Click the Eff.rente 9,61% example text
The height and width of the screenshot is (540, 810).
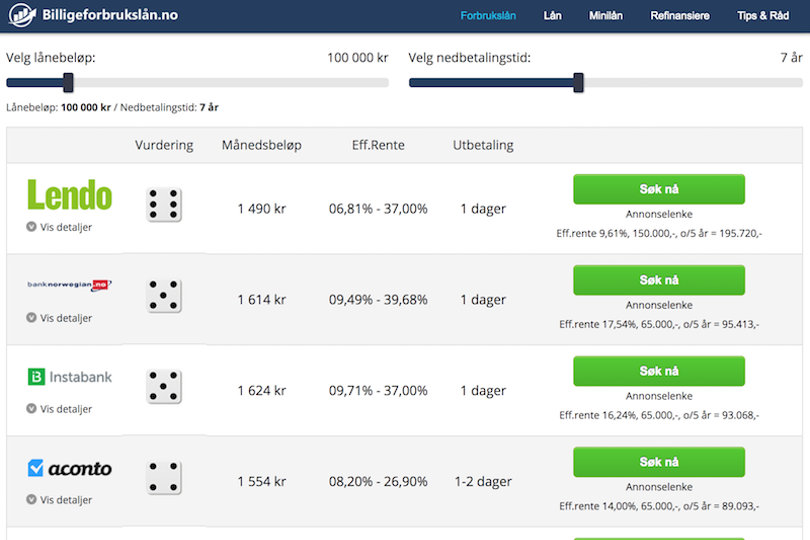[x=659, y=233]
